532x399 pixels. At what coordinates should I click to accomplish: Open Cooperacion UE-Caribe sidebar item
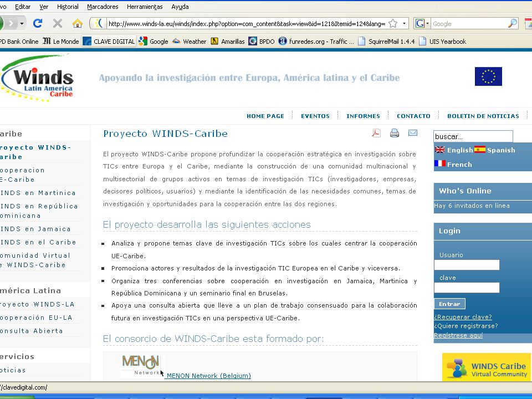pos(22,175)
